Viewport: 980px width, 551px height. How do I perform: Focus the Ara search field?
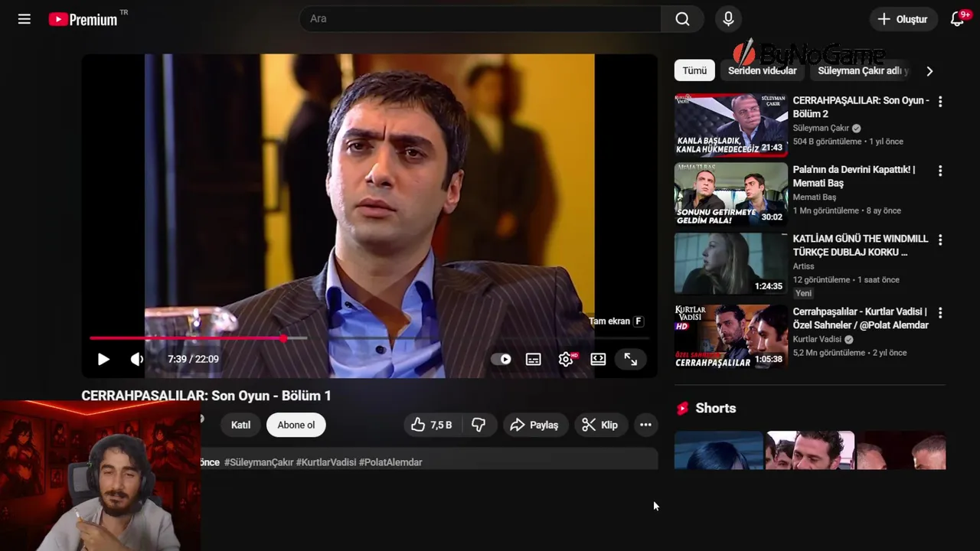(x=481, y=19)
